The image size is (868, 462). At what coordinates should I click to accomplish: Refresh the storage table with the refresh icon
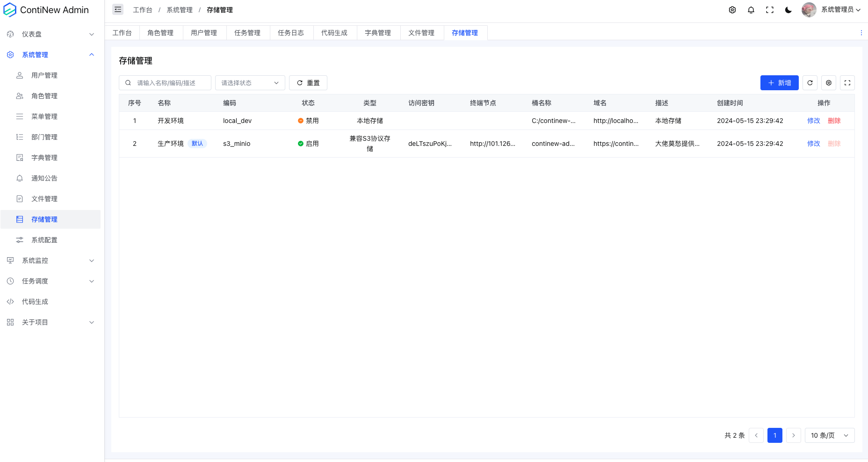[x=810, y=83]
